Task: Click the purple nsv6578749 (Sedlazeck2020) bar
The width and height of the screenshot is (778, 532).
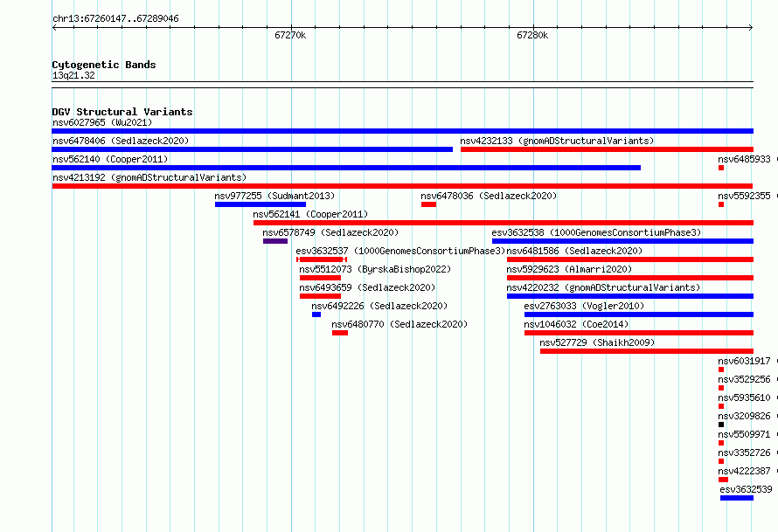Action: (x=275, y=241)
